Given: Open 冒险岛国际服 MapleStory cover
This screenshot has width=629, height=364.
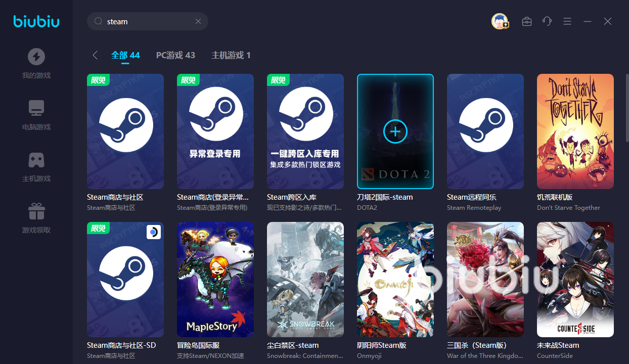Looking at the screenshot, I should pos(215,280).
